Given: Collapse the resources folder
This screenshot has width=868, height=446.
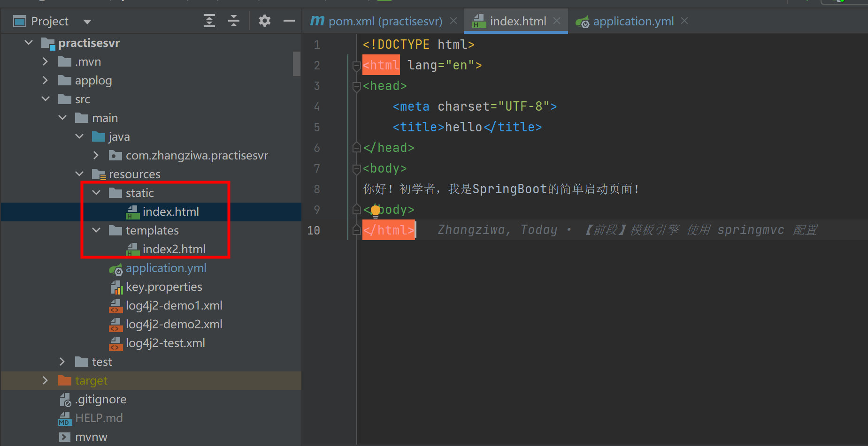Looking at the screenshot, I should pos(79,174).
